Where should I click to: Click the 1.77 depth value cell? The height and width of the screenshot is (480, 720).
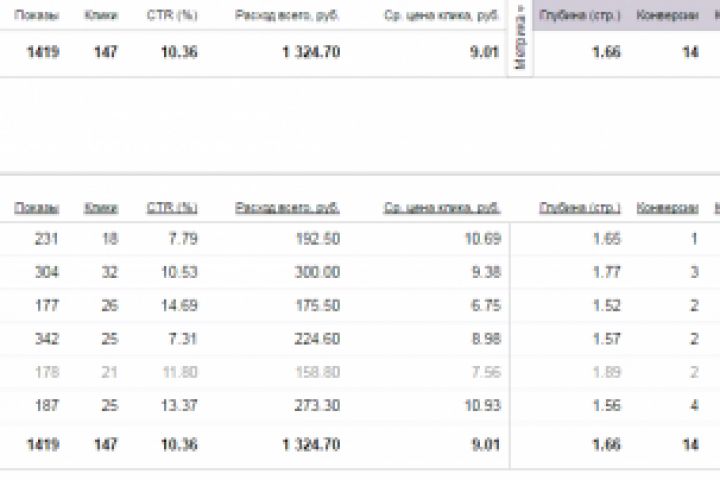pyautogui.click(x=605, y=272)
